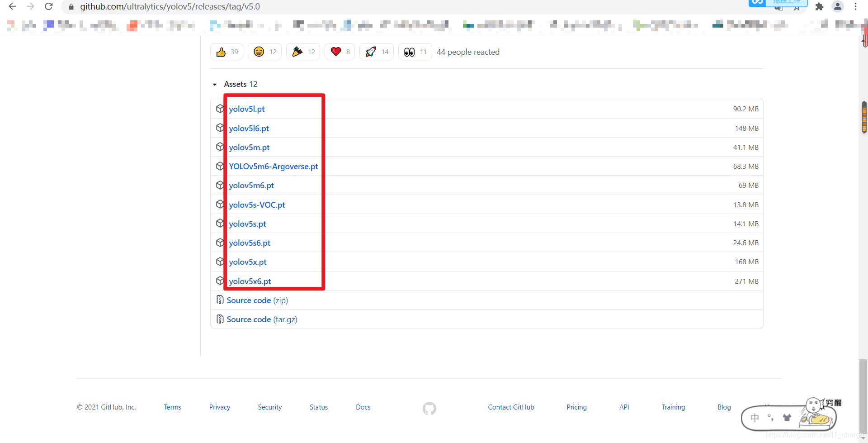Click the 90.2 MB file size text
Image resolution: width=868 pixels, height=443 pixels.
coord(746,109)
